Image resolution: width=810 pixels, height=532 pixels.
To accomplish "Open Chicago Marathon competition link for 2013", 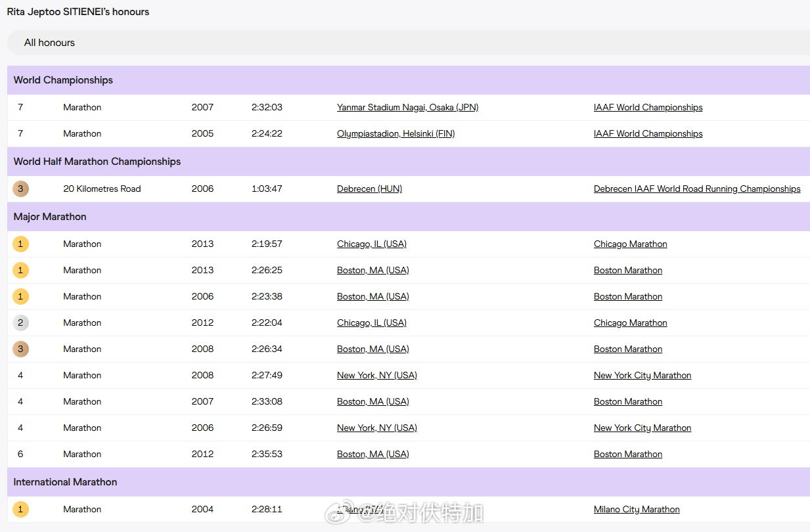I will pyautogui.click(x=630, y=244).
